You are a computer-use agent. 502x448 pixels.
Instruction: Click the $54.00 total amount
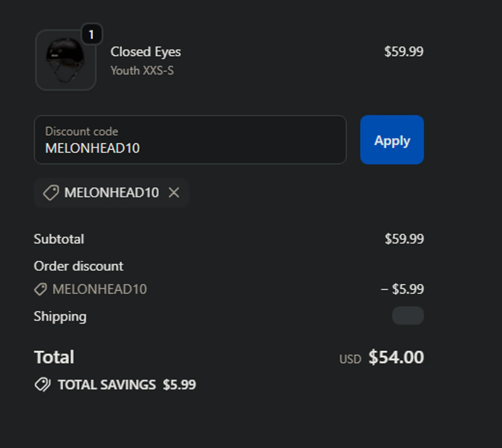click(396, 357)
